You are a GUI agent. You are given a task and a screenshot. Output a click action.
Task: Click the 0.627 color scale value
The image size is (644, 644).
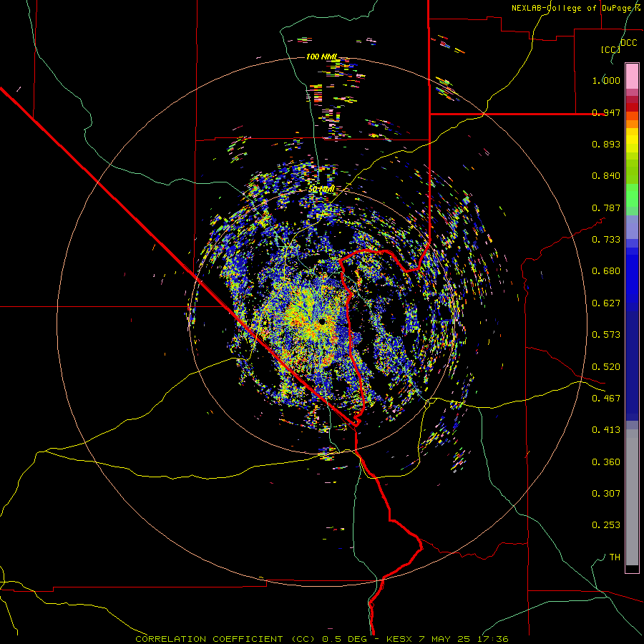606,303
